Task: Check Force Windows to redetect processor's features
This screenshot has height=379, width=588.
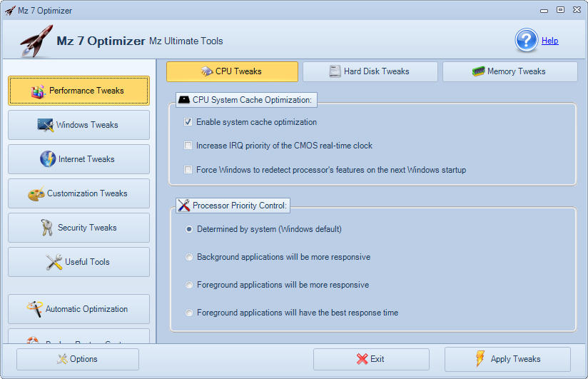Action: coord(188,170)
